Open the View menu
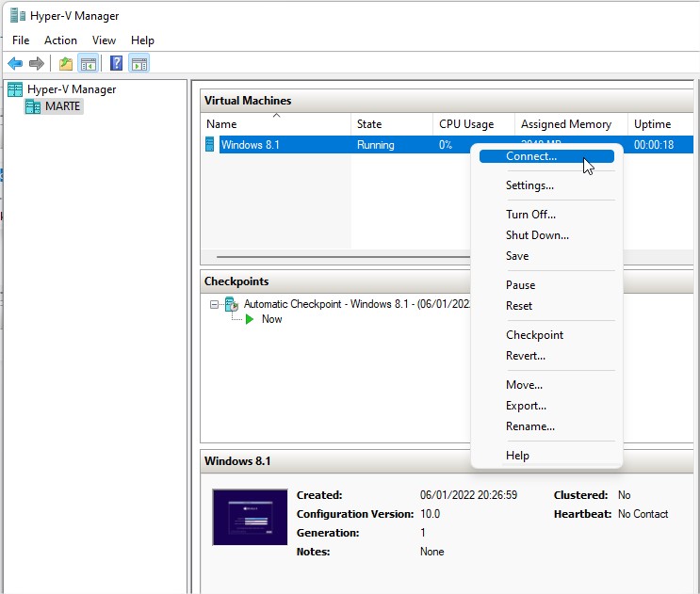The image size is (700, 594). pyautogui.click(x=104, y=40)
